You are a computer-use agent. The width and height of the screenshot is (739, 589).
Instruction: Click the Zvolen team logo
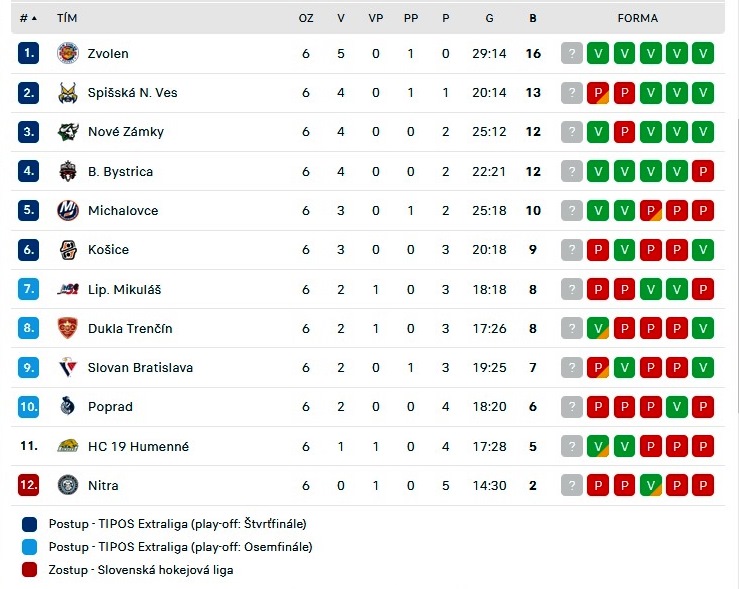pos(68,53)
